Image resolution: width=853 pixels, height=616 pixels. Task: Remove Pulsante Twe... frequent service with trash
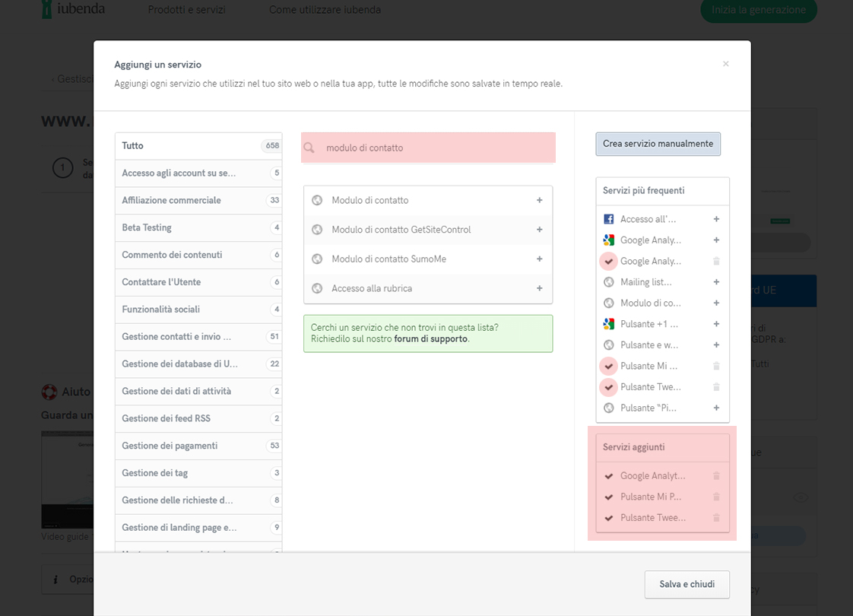(x=716, y=387)
